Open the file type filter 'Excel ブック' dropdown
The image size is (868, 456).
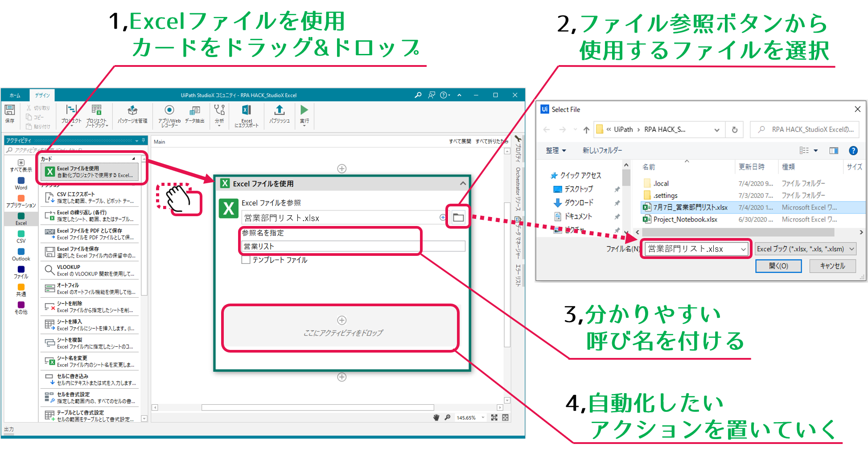pyautogui.click(x=805, y=249)
